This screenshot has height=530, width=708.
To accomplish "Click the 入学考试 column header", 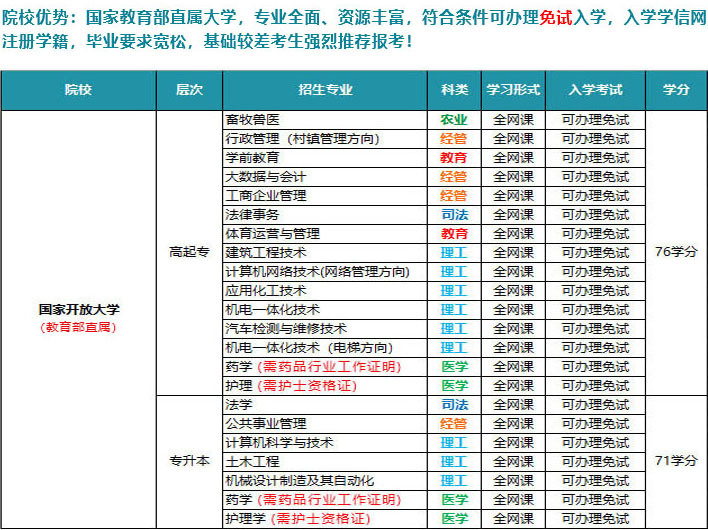I will (x=596, y=90).
